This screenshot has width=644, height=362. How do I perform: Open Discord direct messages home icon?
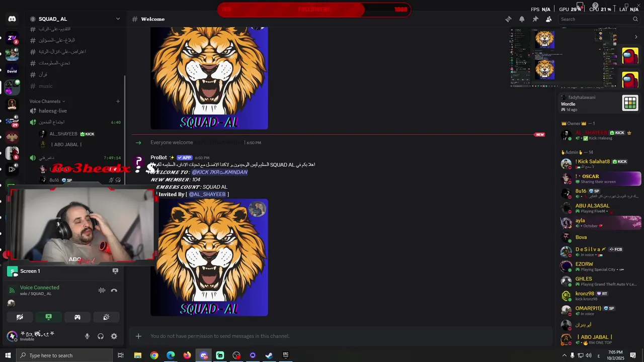pyautogui.click(x=12, y=19)
